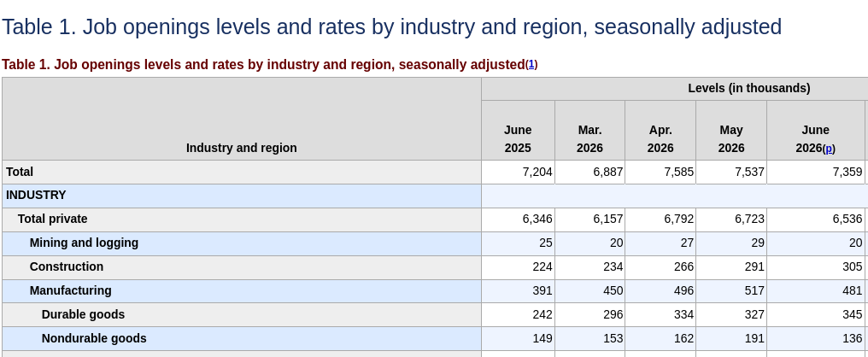Select Mining and logging value 29
This screenshot has height=357, width=868.
759,243
